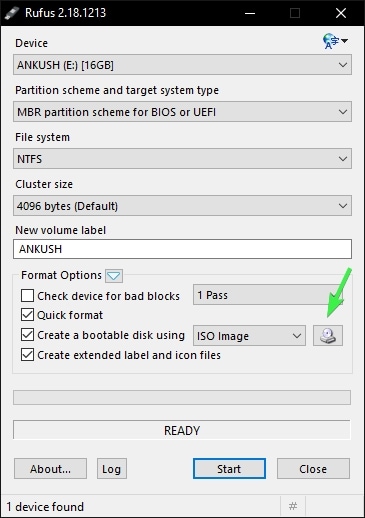
Task: Click the Start button
Action: (x=229, y=469)
